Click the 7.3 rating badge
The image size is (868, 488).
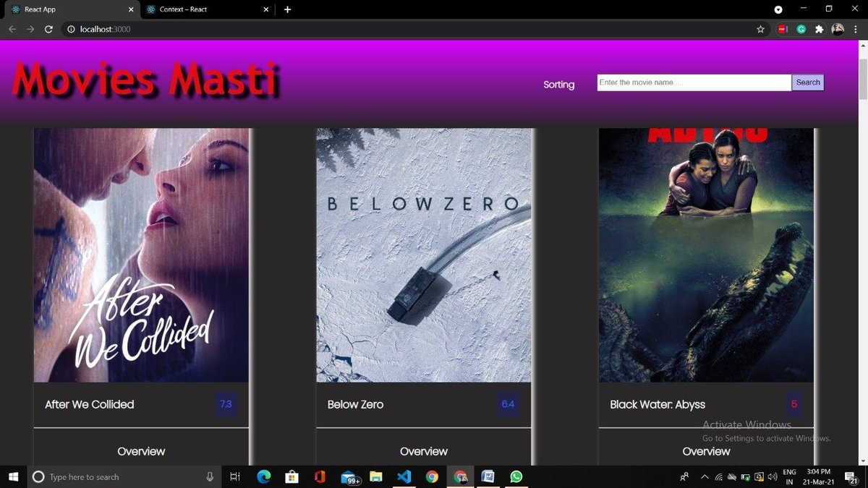pos(226,404)
